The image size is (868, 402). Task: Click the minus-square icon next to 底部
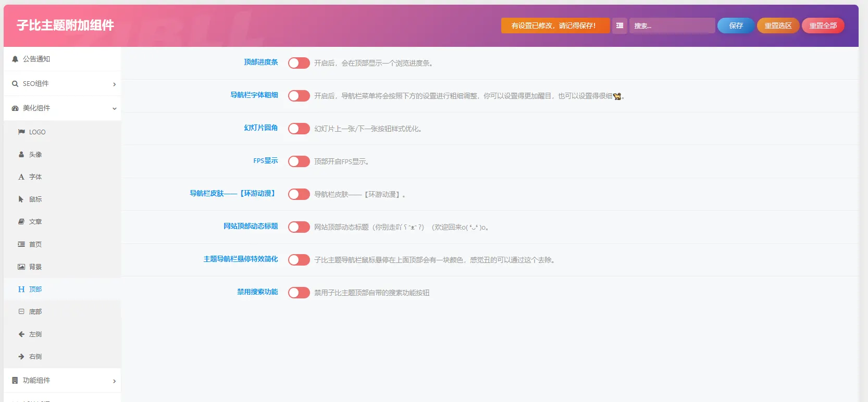[21, 311]
